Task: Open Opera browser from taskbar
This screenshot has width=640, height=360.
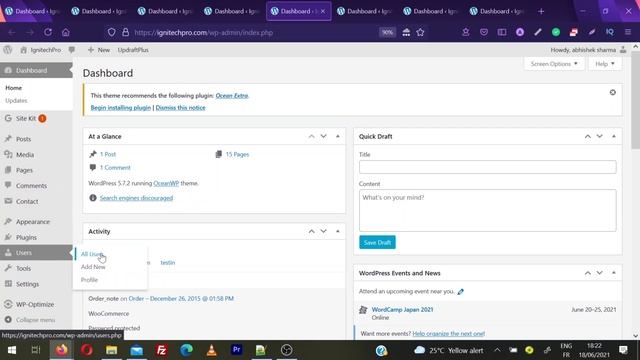Action: (x=87, y=350)
